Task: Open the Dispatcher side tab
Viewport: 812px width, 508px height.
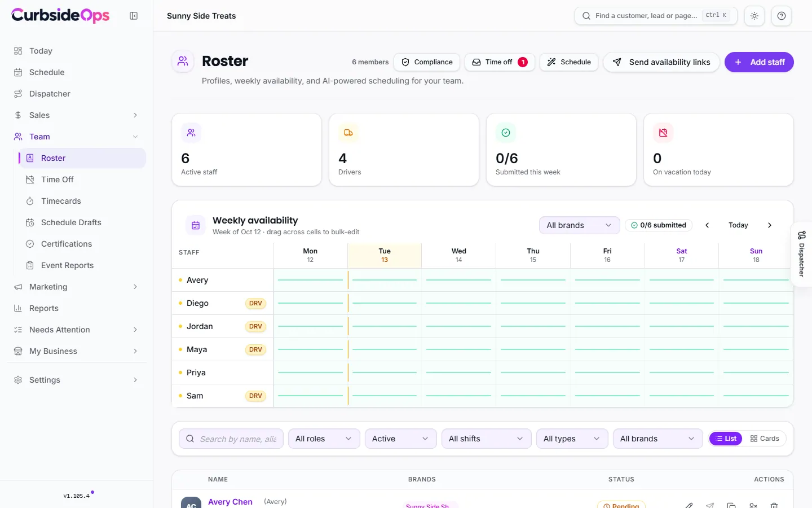Action: tap(801, 254)
